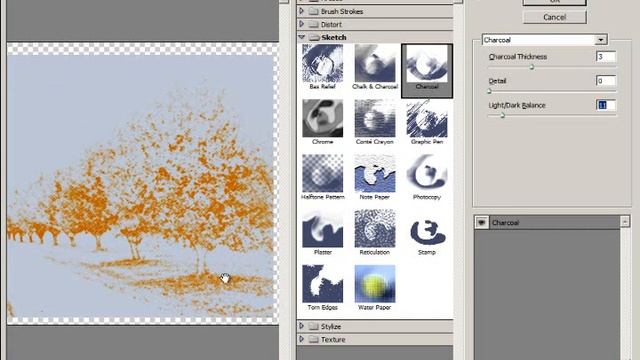Click the Light/Dark Balance value field
Image resolution: width=640 pixels, height=360 pixels.
606,105
